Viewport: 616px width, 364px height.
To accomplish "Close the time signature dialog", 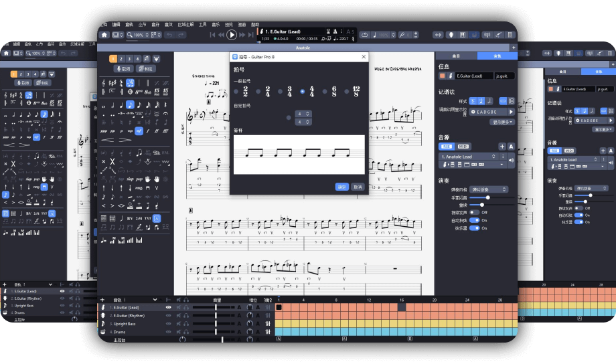I will [364, 57].
